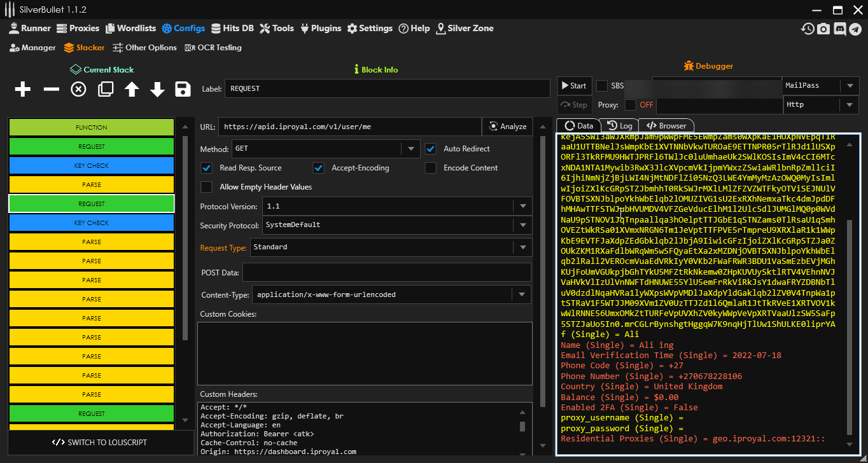Disable the Auto Redirect checkbox
The height and width of the screenshot is (463, 868).
tap(431, 149)
